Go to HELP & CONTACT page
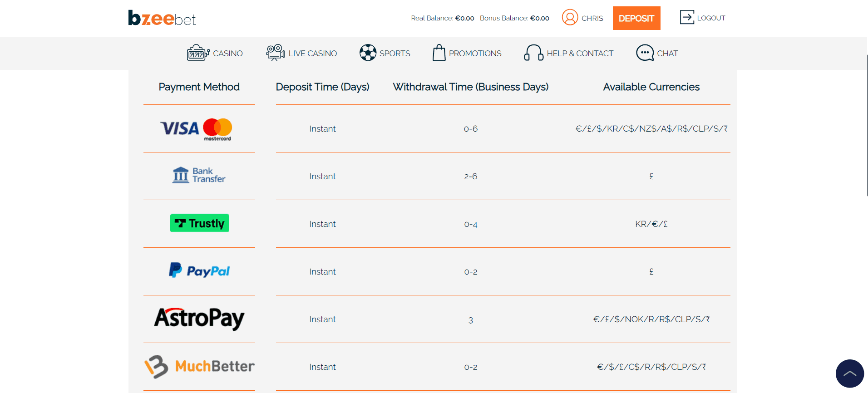Screen dimensions: 868x393 point(580,54)
